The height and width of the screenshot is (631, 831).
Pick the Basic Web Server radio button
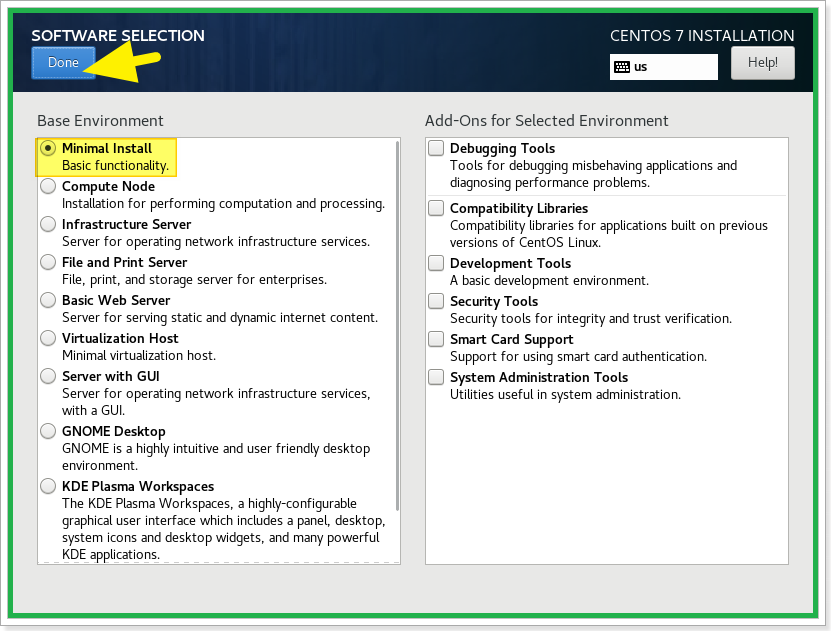tap(48, 300)
